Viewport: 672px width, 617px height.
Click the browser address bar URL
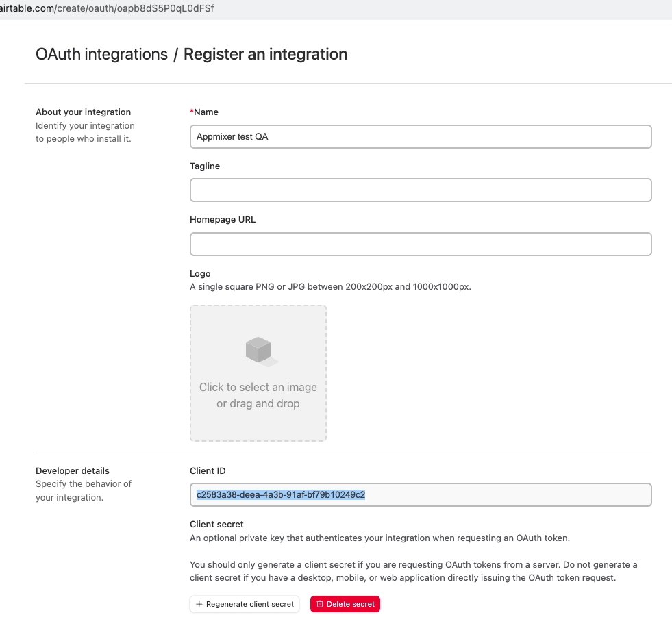click(107, 10)
